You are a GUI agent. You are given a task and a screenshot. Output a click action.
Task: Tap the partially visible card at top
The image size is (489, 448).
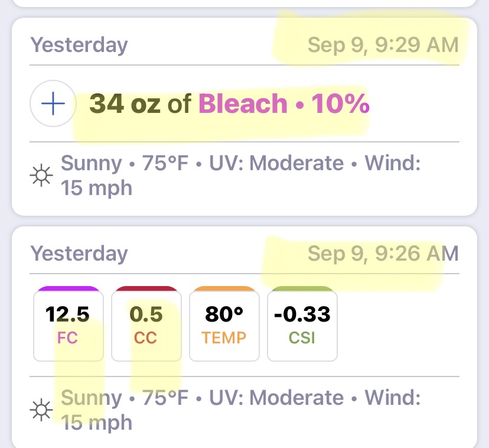pos(244,4)
